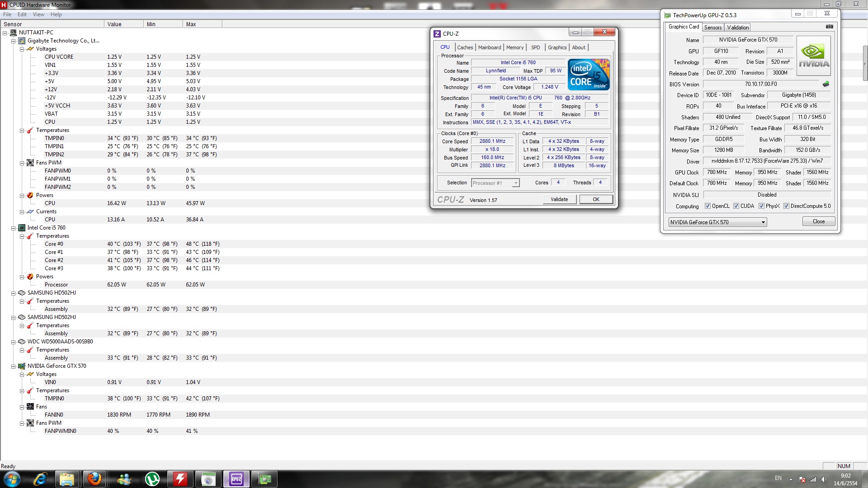Click the NVIDIA logo in GPU-Z
This screenshot has height=488, width=868.
[x=814, y=56]
